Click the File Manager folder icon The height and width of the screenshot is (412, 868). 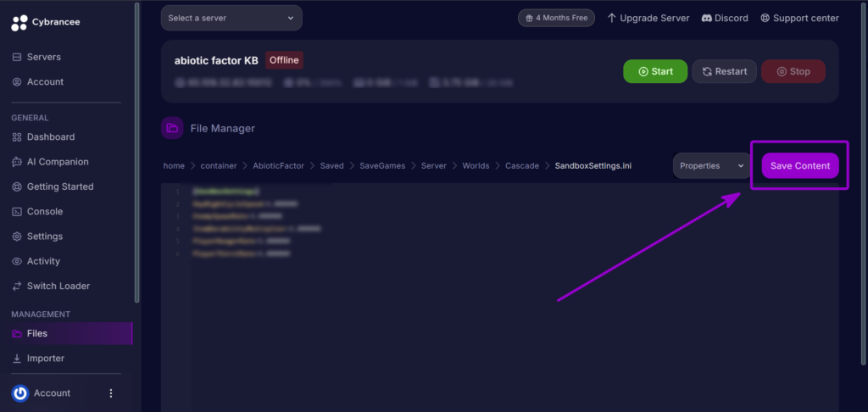[x=172, y=129]
